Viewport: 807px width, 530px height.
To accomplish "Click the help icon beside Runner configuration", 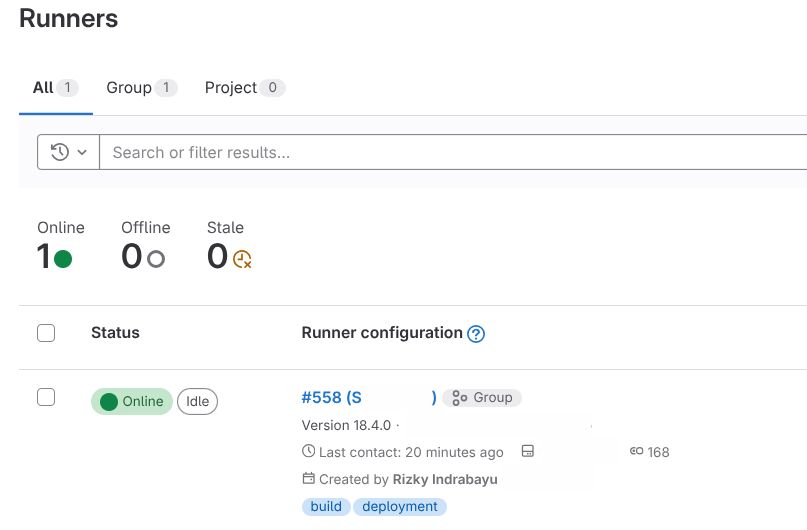I will coord(476,334).
